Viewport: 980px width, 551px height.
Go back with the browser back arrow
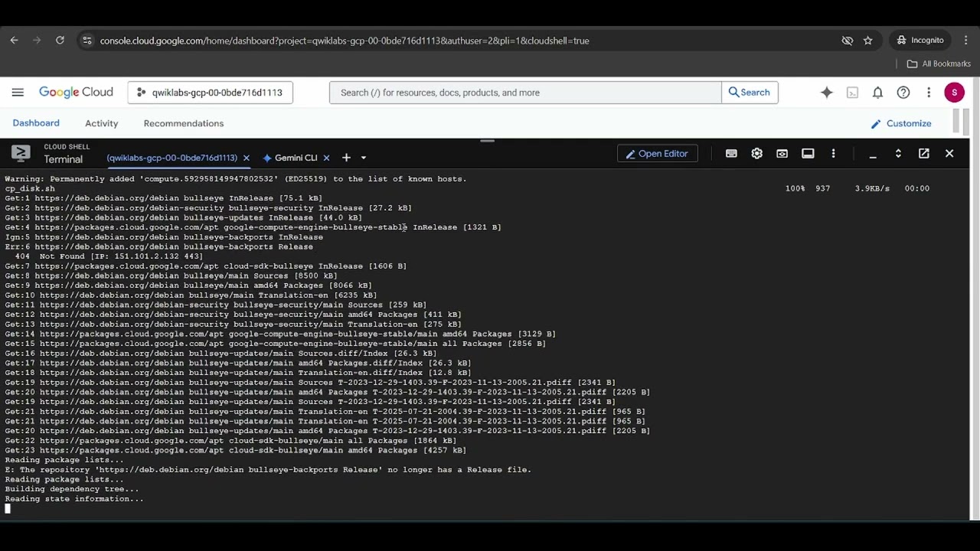[14, 41]
